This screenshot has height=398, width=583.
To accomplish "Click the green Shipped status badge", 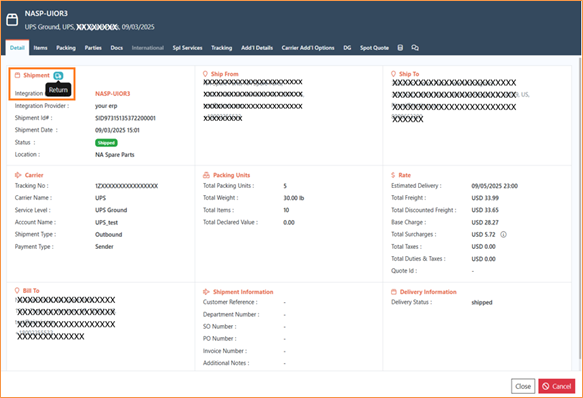I will pos(106,143).
